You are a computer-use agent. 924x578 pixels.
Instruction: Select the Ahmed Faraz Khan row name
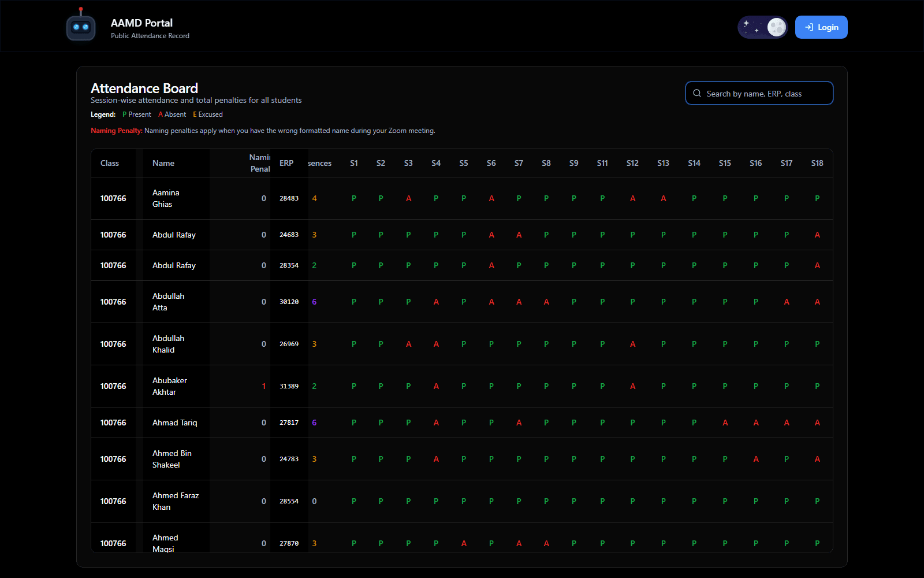[176, 501]
